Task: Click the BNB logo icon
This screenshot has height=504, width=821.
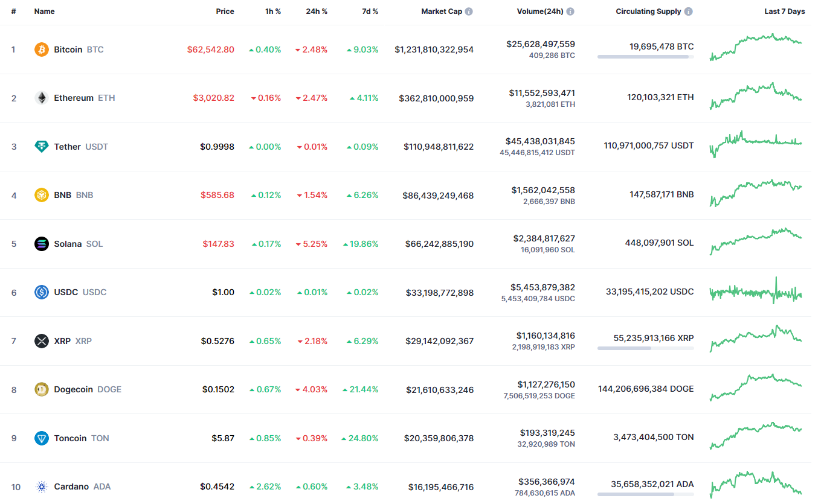Action: click(42, 195)
